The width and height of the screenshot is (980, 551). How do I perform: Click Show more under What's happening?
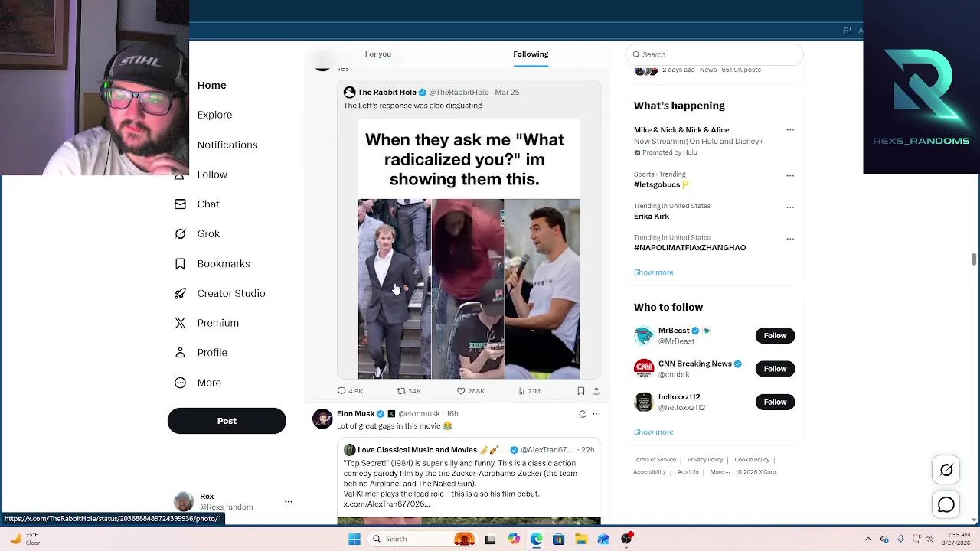click(x=653, y=272)
